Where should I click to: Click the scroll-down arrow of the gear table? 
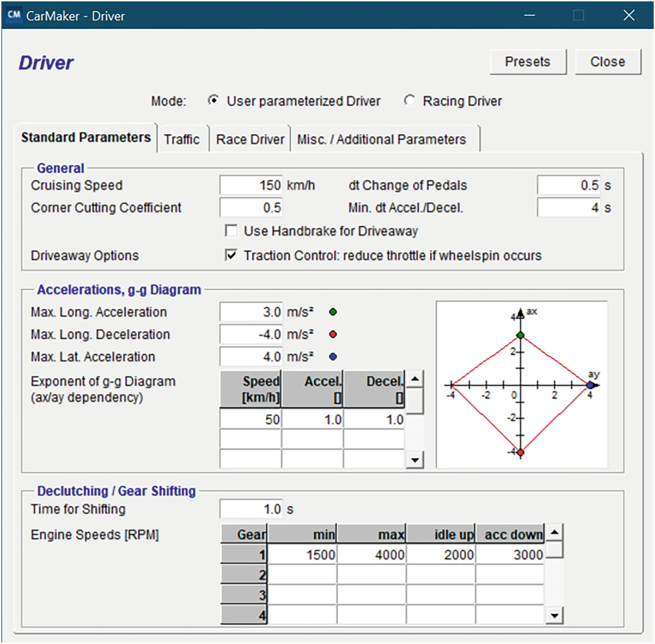coord(554,614)
